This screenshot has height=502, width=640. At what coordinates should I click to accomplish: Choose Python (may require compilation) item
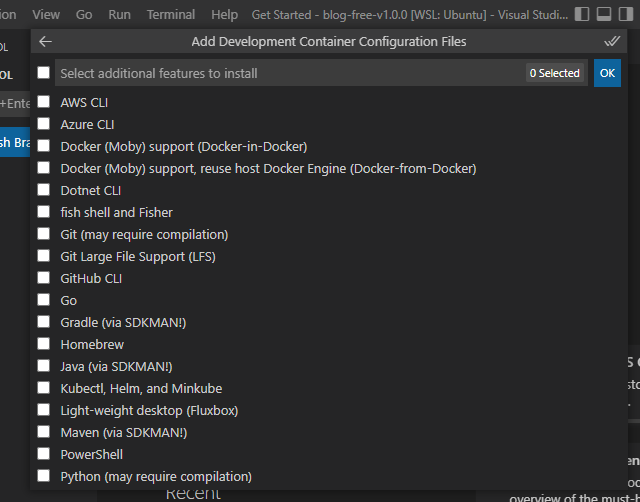(156, 476)
